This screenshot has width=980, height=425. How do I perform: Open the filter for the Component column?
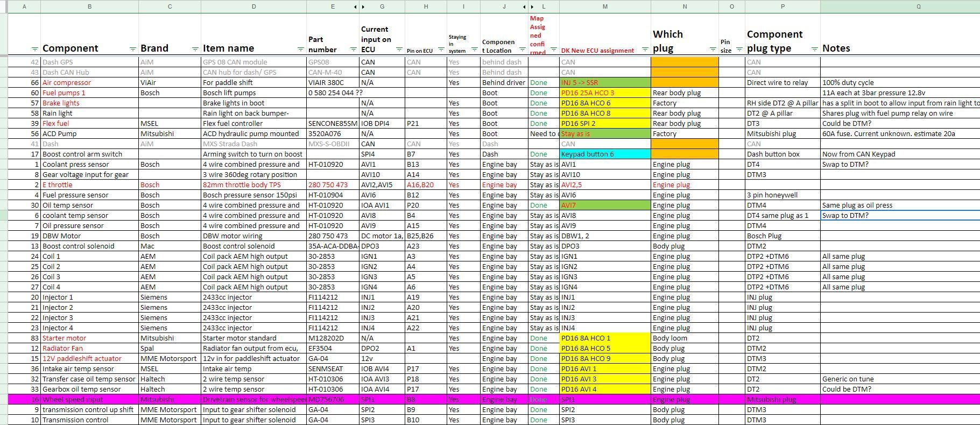point(132,49)
